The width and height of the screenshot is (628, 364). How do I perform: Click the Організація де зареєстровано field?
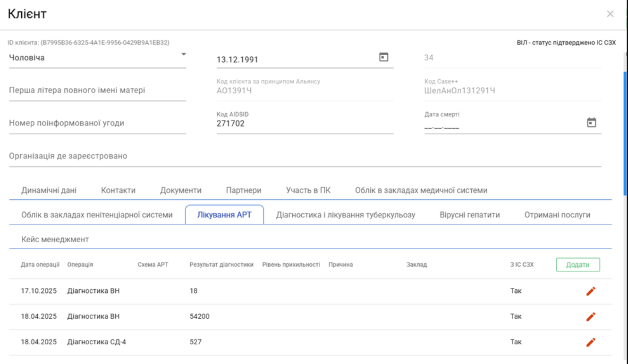[x=305, y=156]
